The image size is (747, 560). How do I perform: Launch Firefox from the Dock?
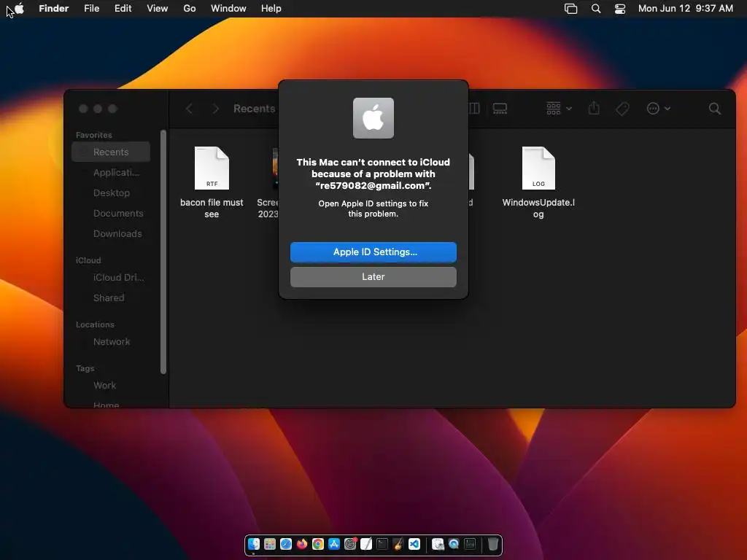[x=302, y=544]
